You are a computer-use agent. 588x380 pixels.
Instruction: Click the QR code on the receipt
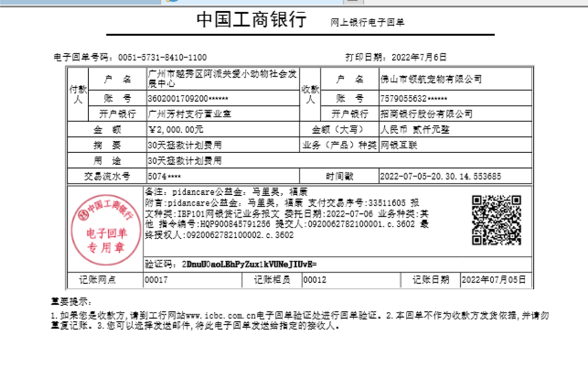(496, 220)
